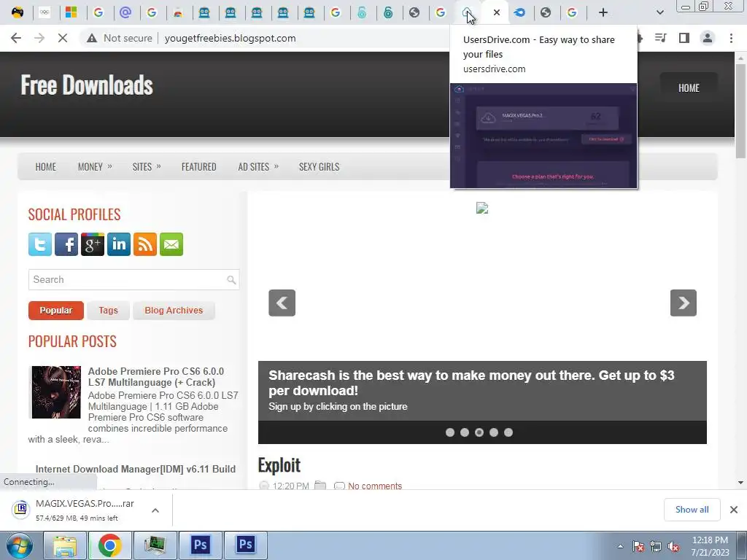Screen dimensions: 747x560
Task: Select the fifth slider dot
Action: (508, 432)
